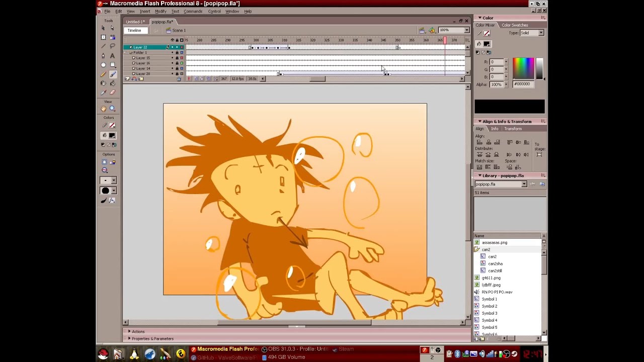Select the Subselection tool
The height and width of the screenshot is (362, 644).
pos(113,28)
